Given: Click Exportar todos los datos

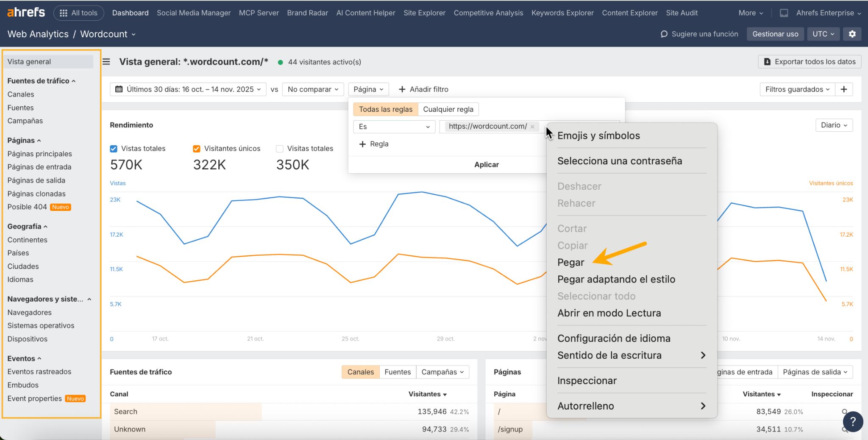Looking at the screenshot, I should click(x=809, y=61).
